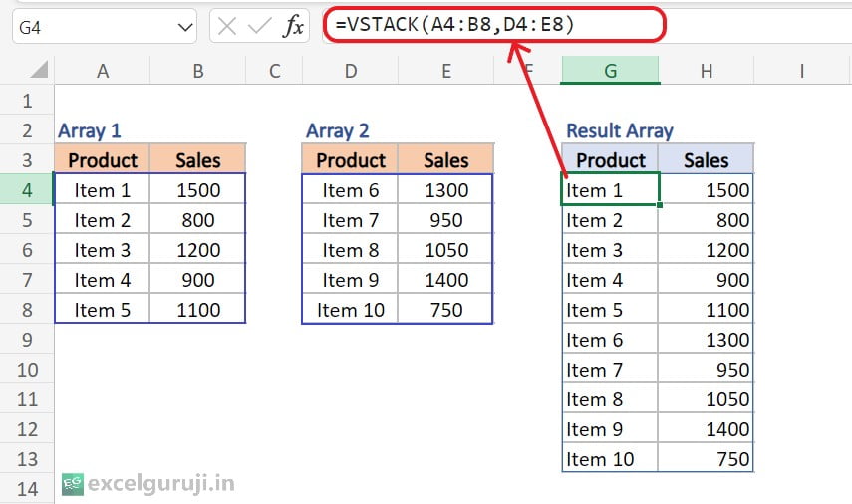
Task: Select result cell G13 'Item 10'
Action: click(x=610, y=459)
